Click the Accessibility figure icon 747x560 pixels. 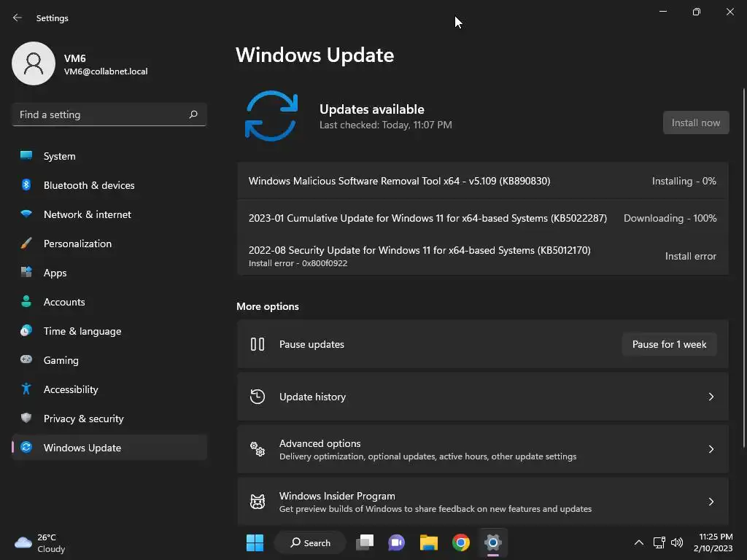(26, 389)
